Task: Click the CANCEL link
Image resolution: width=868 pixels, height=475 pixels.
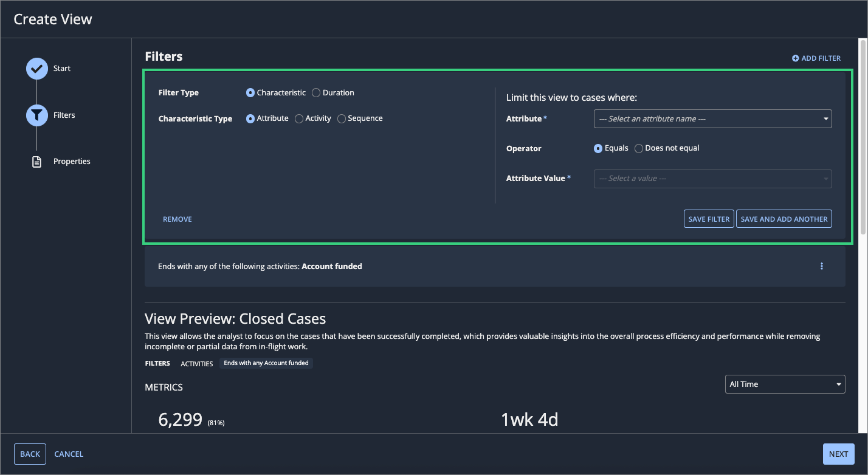Action: coord(69,454)
